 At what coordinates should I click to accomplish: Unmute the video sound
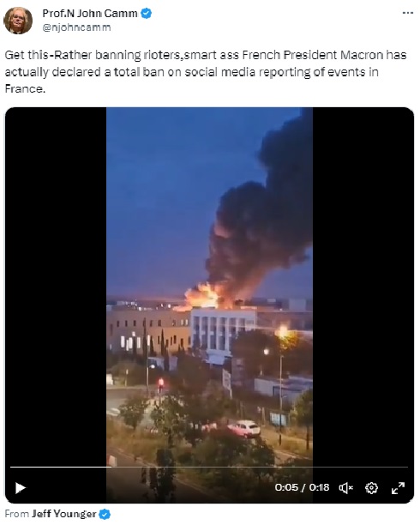345,488
